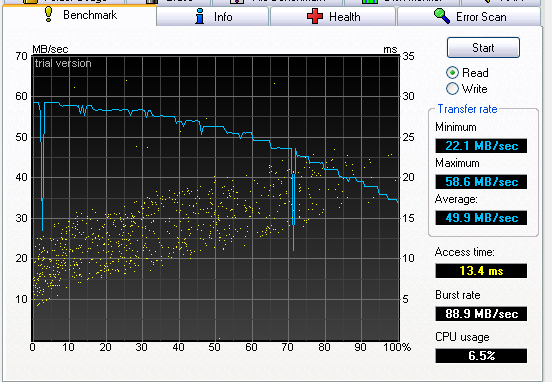The image size is (552, 382).
Task: Switch to the Info tab label
Action: tap(223, 17)
